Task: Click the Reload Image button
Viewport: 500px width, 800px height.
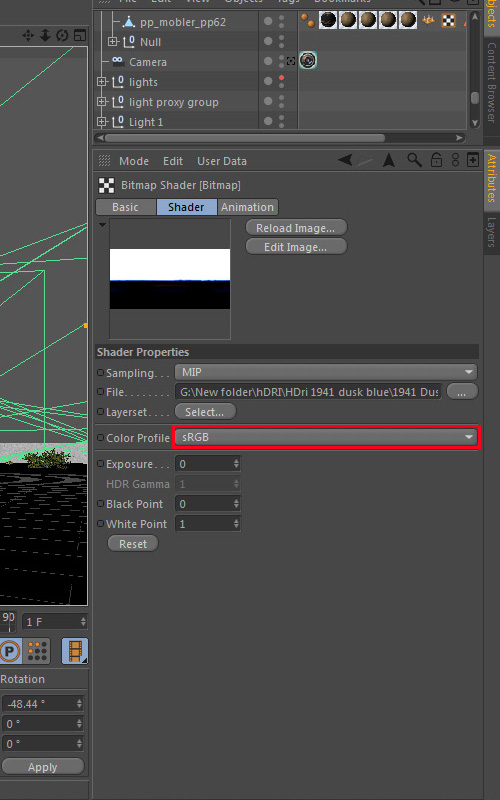Action: click(x=296, y=228)
